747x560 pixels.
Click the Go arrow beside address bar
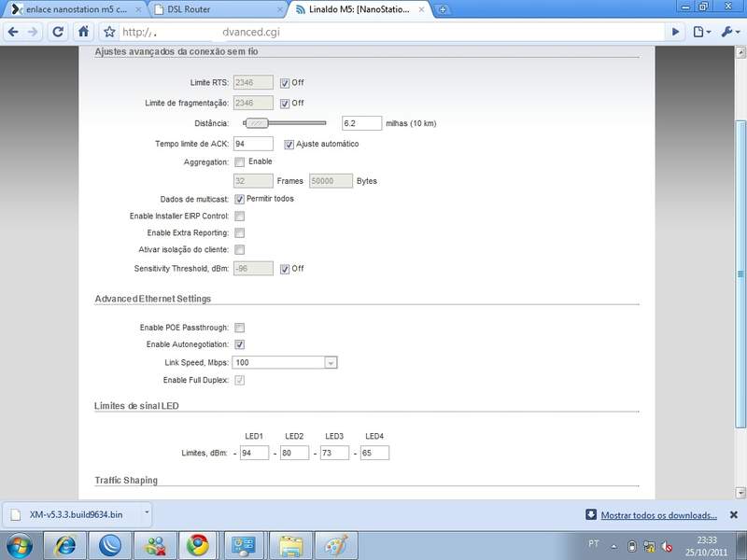[x=675, y=32]
